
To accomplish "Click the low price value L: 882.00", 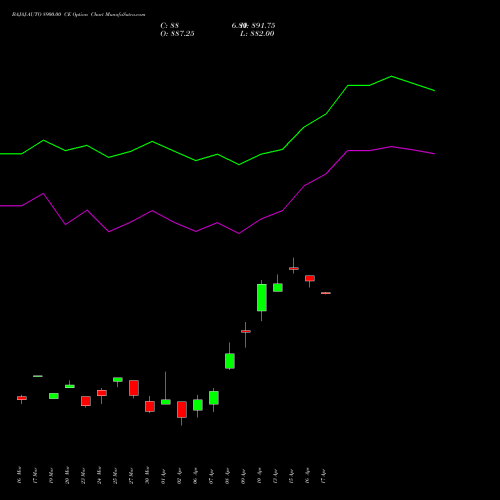I will tap(257, 34).
